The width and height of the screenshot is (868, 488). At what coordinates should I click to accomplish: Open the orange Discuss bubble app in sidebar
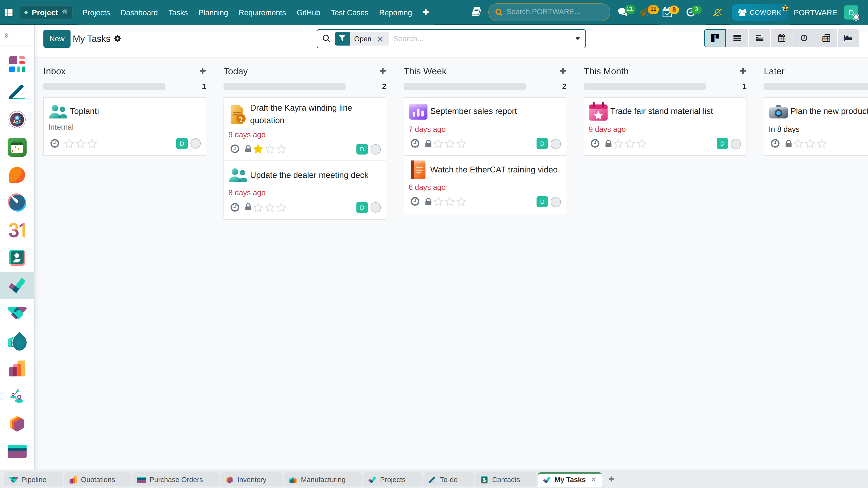click(17, 175)
